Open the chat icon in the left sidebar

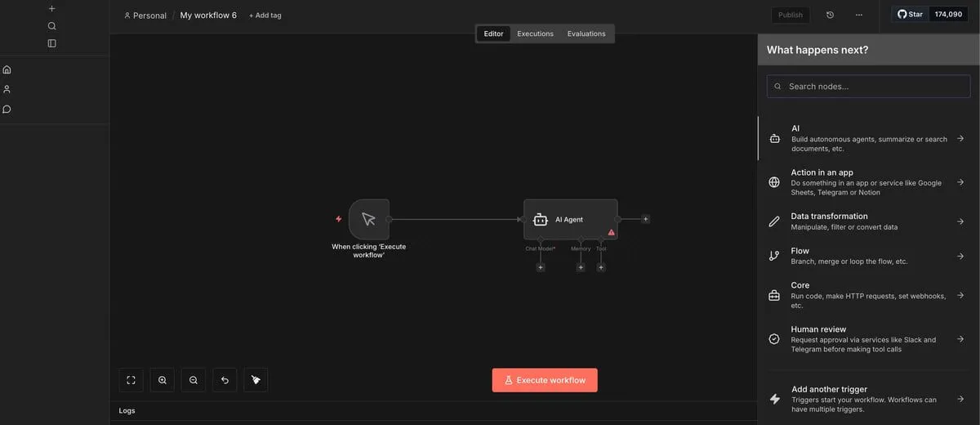tap(7, 109)
